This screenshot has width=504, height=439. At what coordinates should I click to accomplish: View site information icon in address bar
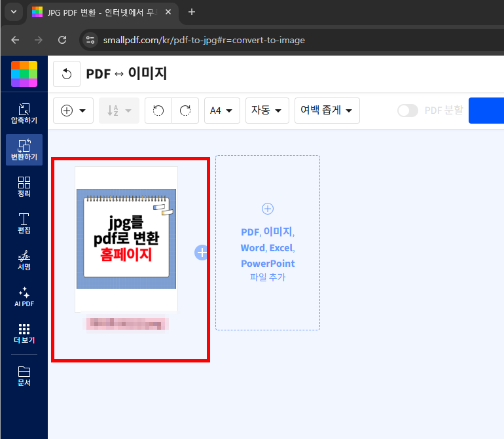click(90, 40)
